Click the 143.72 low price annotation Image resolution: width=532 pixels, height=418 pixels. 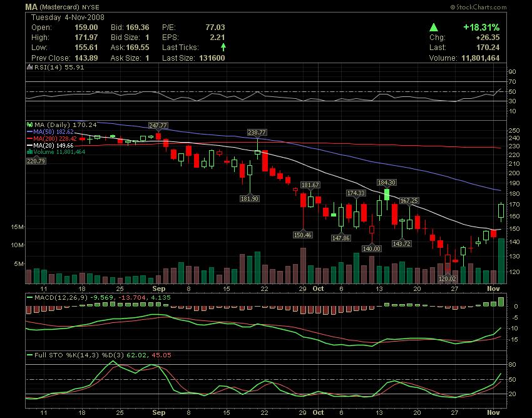(x=402, y=243)
